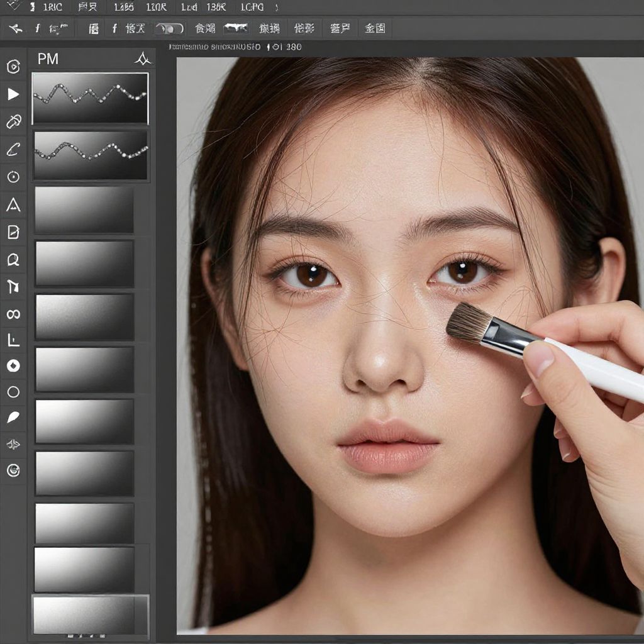Click the magnifier Q-shaped tool icon
The image size is (644, 644).
(13, 259)
